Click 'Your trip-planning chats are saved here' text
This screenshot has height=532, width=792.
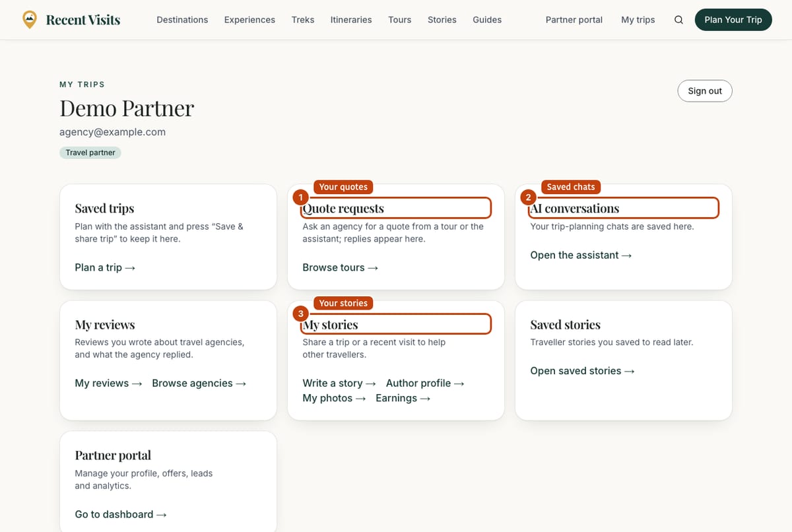point(612,226)
